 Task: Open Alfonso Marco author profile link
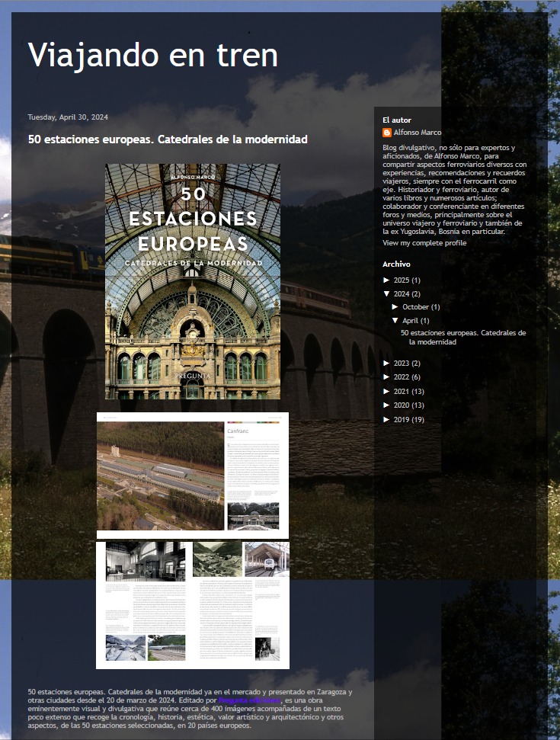[417, 133]
